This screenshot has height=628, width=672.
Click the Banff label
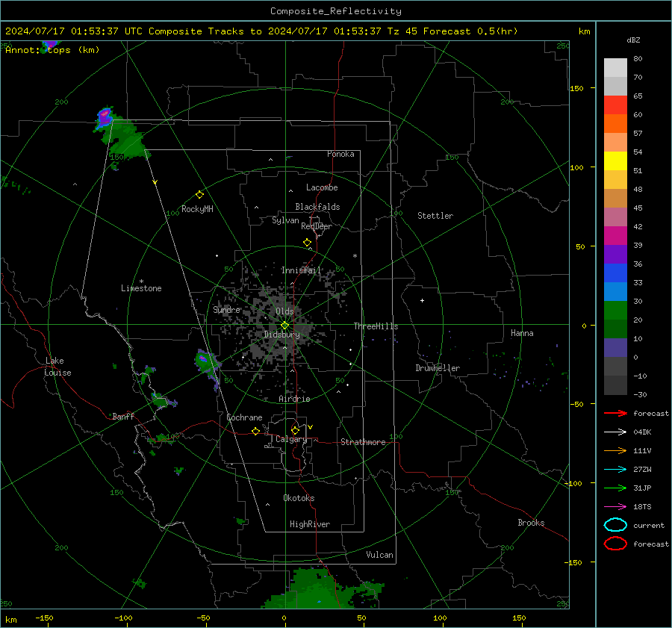123,417
